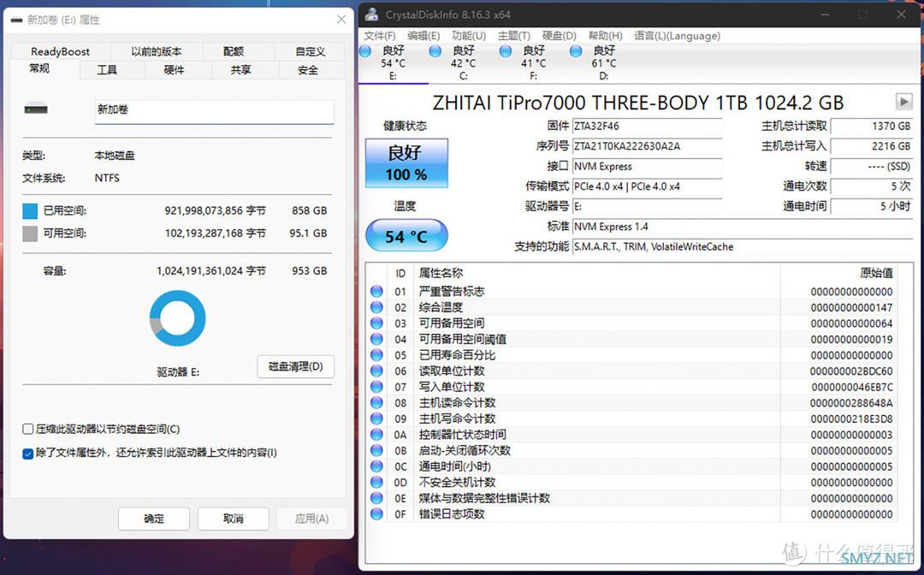Screen dimensions: 924x575
Task: Click the next-disk arrow icon at top right
Action: [903, 101]
